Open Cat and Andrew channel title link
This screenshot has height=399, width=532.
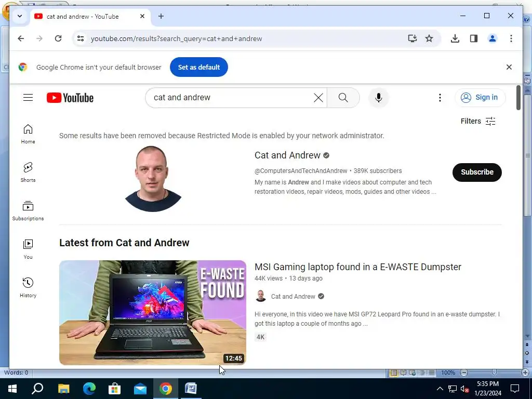(287, 155)
